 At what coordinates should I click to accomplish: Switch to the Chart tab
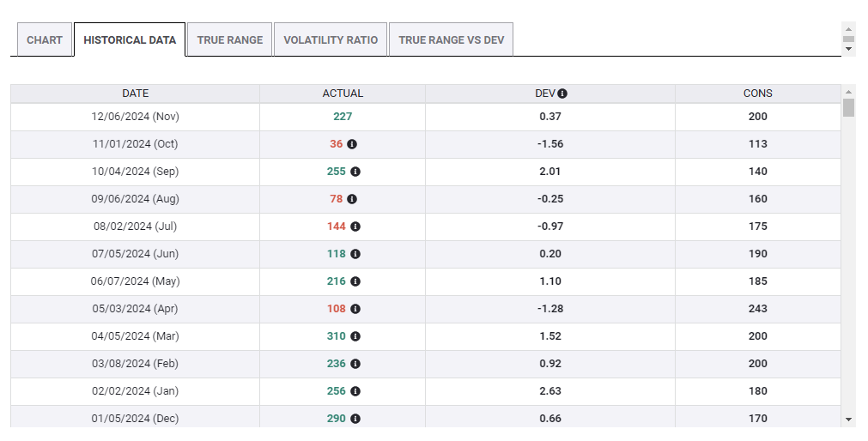click(45, 40)
